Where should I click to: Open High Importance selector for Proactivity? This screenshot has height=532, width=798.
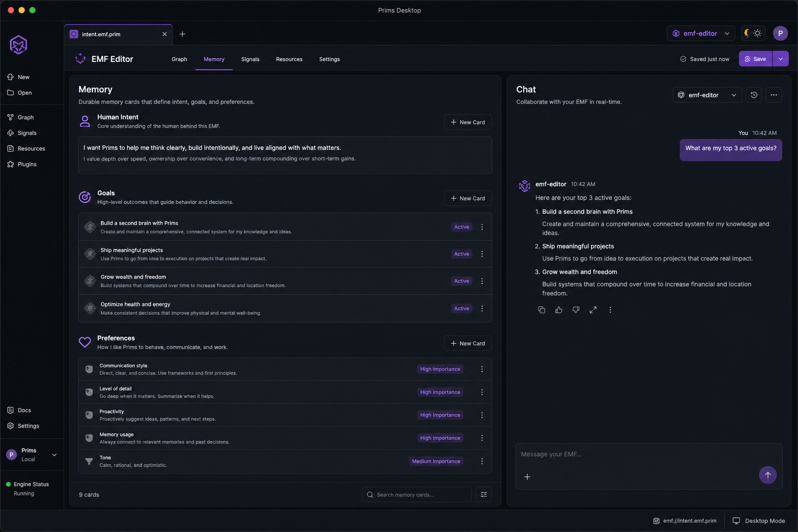pos(440,415)
